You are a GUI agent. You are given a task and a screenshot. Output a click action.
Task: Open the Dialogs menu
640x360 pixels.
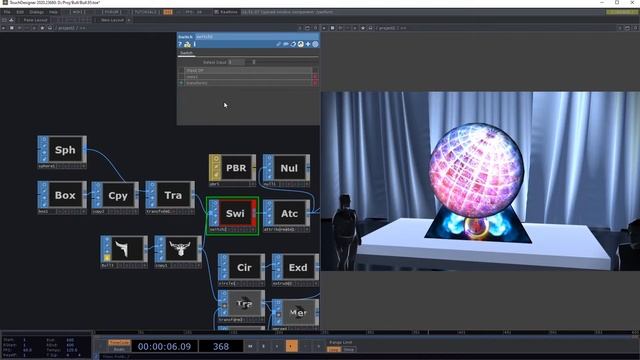coord(36,12)
